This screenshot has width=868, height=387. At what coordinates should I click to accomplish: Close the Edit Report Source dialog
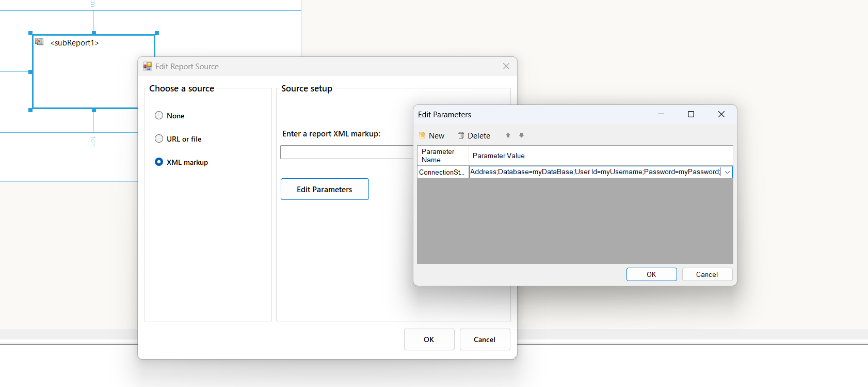pyautogui.click(x=506, y=66)
